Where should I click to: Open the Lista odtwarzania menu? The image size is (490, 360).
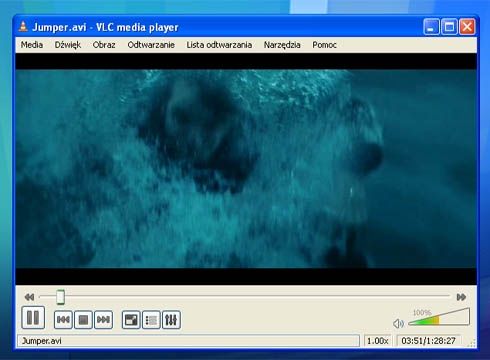tap(219, 45)
